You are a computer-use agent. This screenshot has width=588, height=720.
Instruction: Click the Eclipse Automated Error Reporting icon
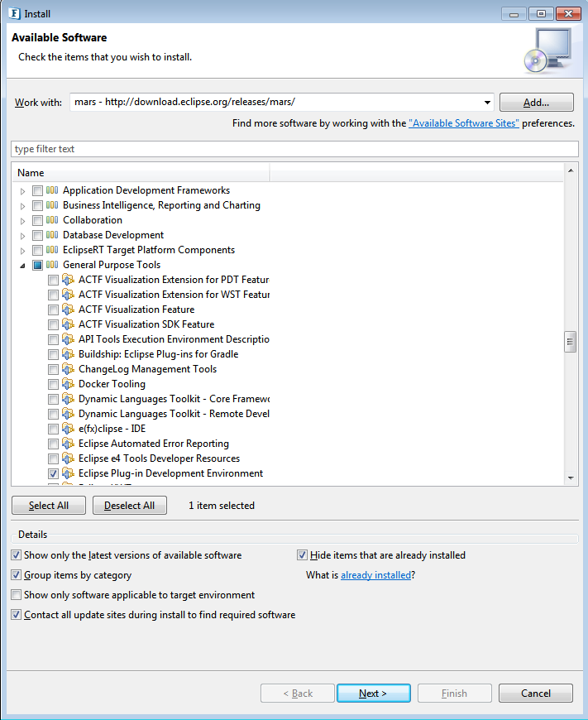(68, 444)
